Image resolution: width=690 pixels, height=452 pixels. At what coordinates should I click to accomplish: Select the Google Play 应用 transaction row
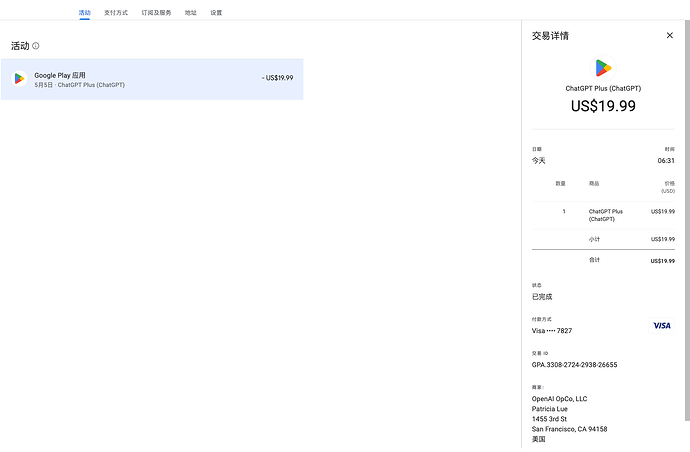click(152, 79)
